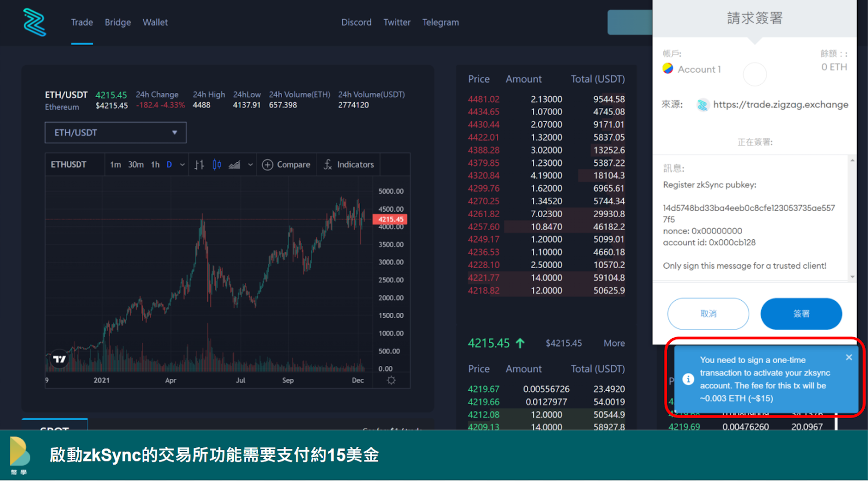Click the Compare button on chart toolbar
868x481 pixels.
point(286,164)
